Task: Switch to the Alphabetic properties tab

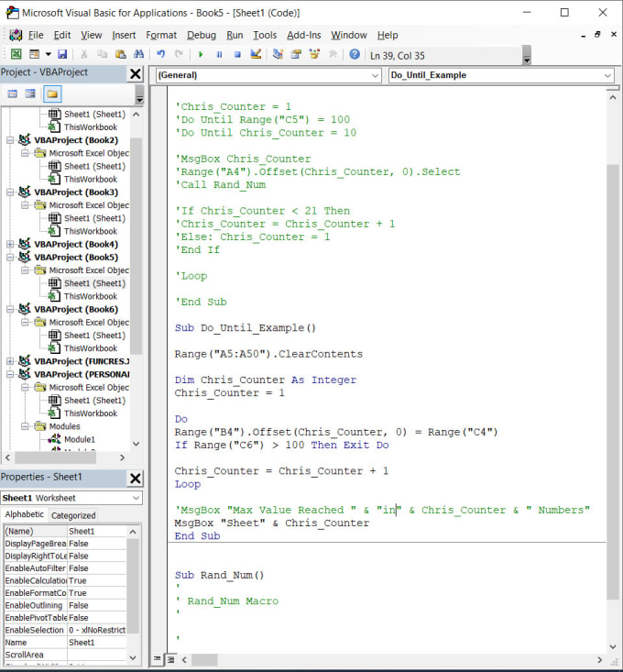Action: pyautogui.click(x=25, y=514)
